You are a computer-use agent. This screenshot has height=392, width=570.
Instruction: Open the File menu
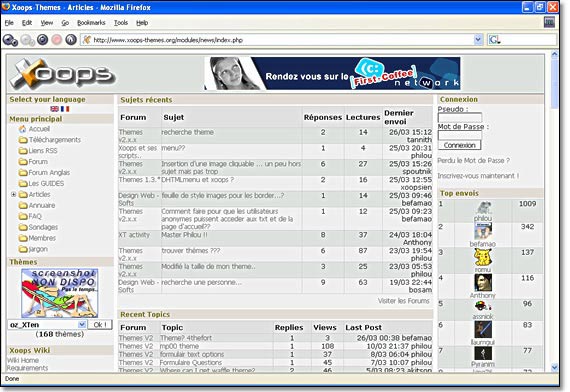pyautogui.click(x=9, y=23)
